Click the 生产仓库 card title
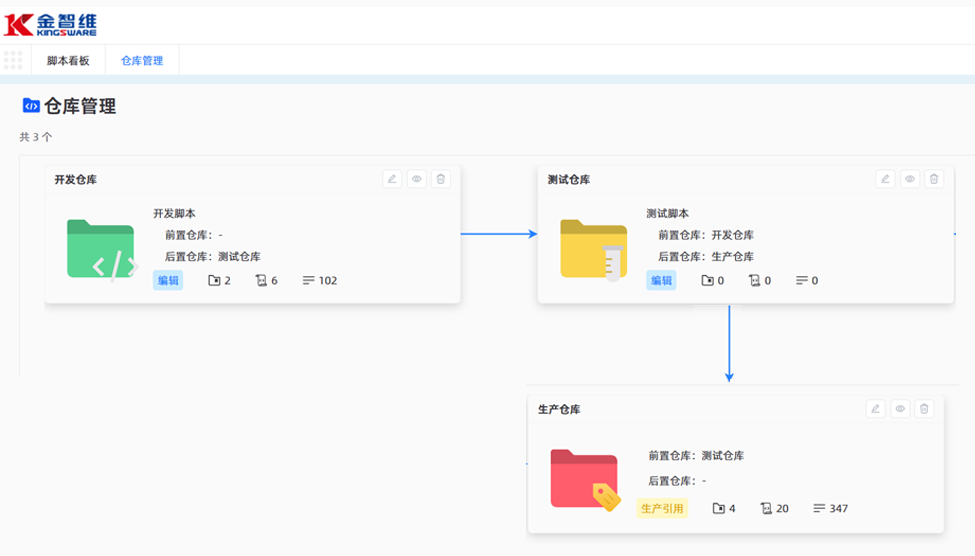 pos(559,409)
